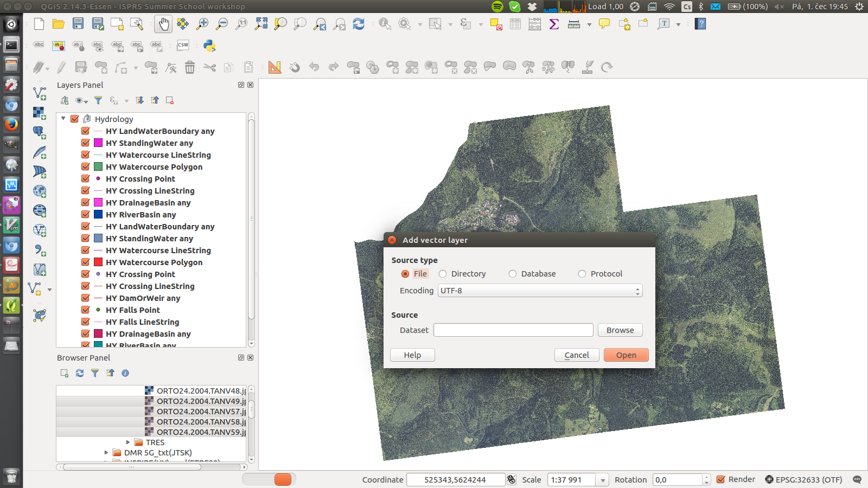Select the File source type radio

pos(405,274)
